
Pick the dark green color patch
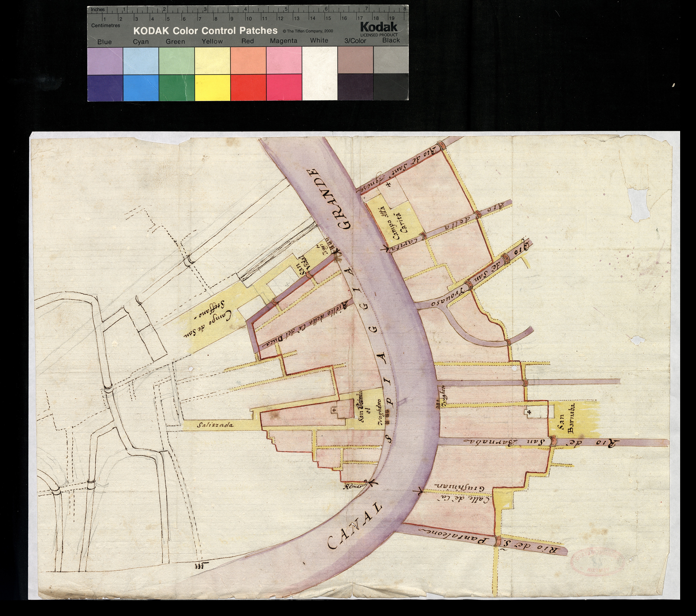click(x=177, y=87)
